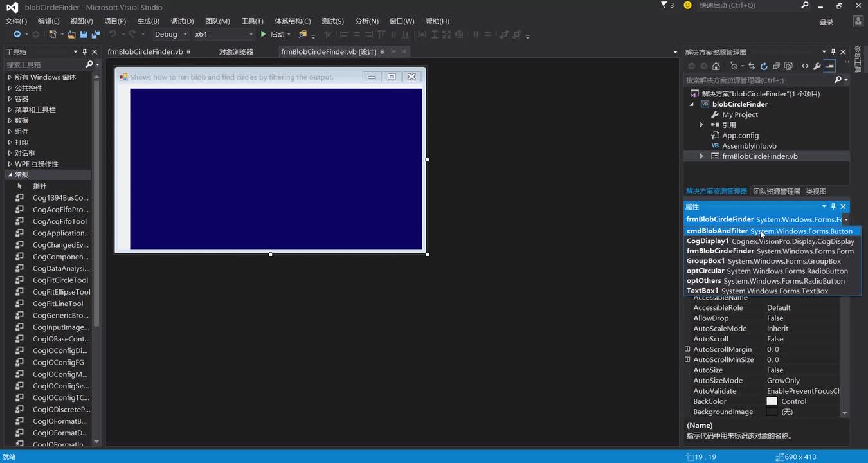Select CogDisplay1 in the object dropdown list
The height and width of the screenshot is (463, 868).
click(x=772, y=241)
